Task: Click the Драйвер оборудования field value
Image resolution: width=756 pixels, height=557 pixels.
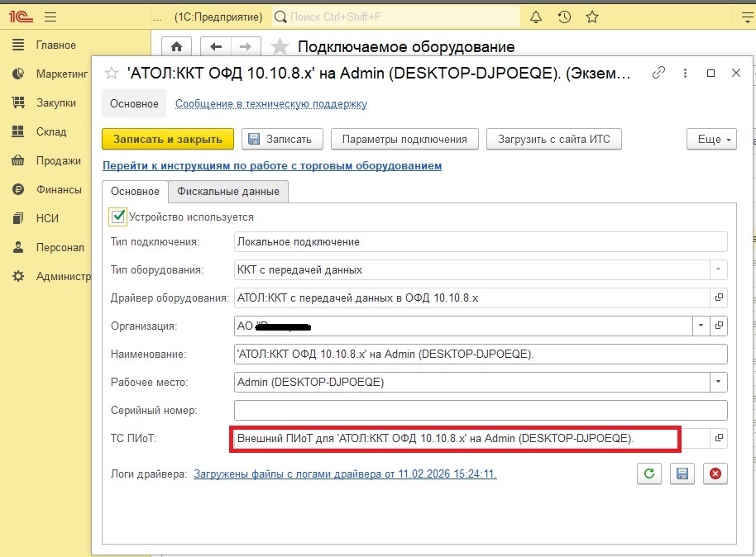Action: pos(471,298)
